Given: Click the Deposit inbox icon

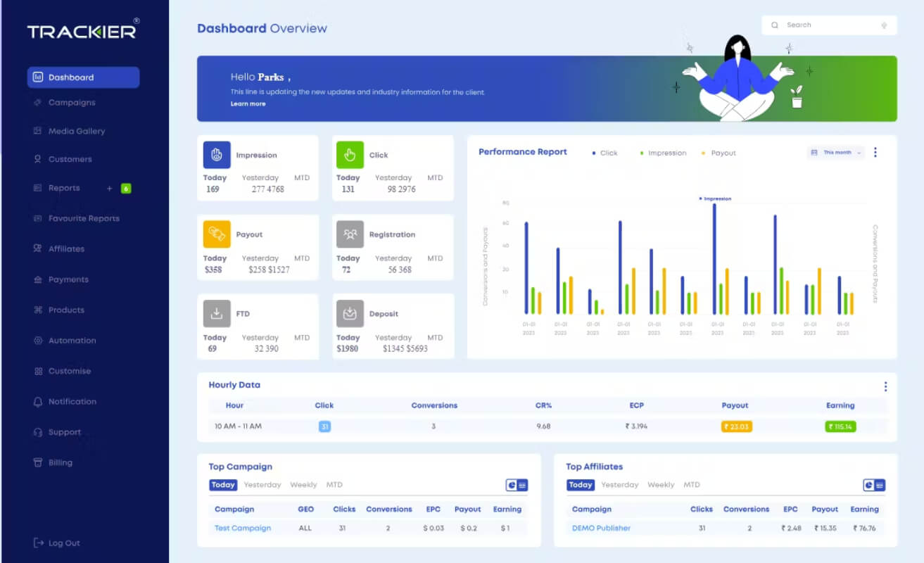Looking at the screenshot, I should [x=350, y=314].
